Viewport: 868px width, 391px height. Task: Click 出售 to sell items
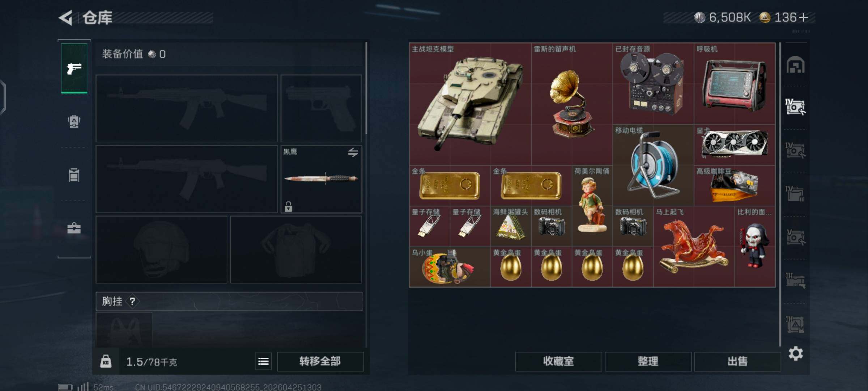737,361
